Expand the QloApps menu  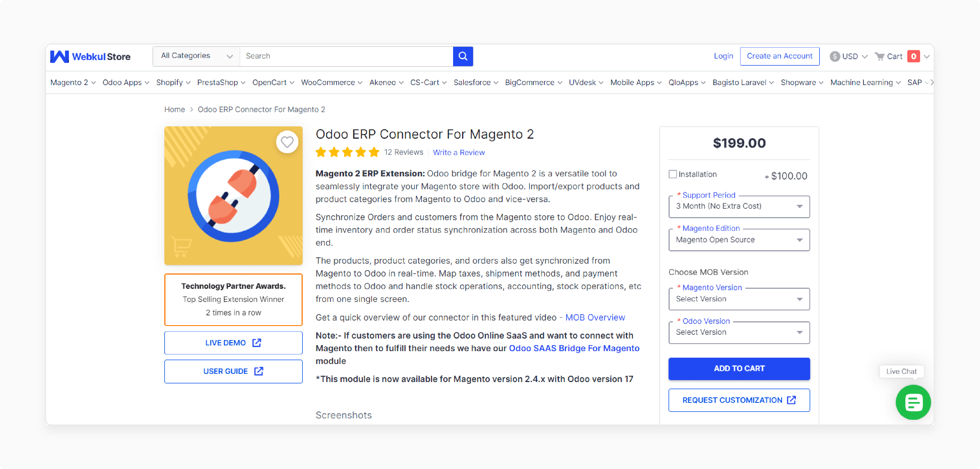[x=687, y=83]
